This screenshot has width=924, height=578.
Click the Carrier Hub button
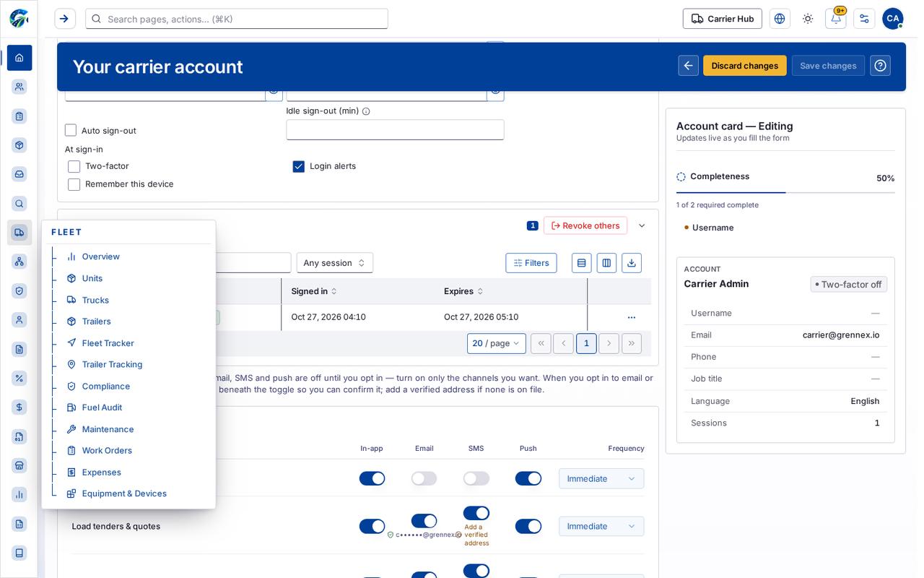[x=723, y=19]
